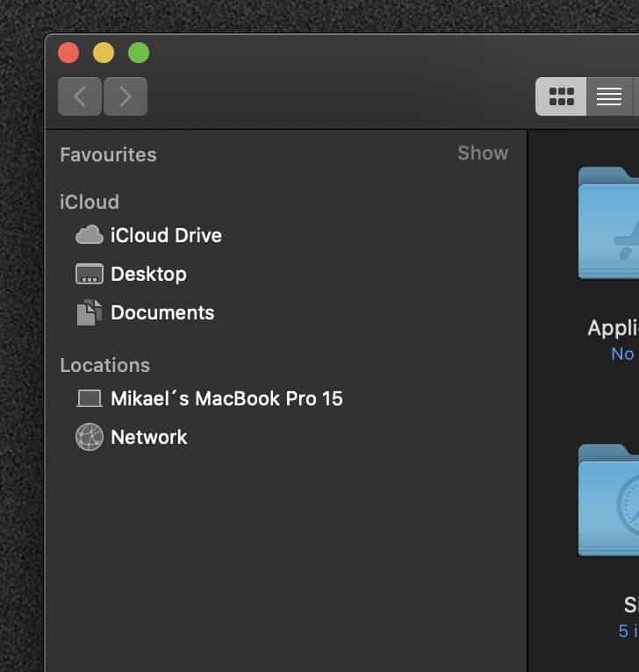Click the Network globe icon
The height and width of the screenshot is (672, 639).
click(x=90, y=437)
